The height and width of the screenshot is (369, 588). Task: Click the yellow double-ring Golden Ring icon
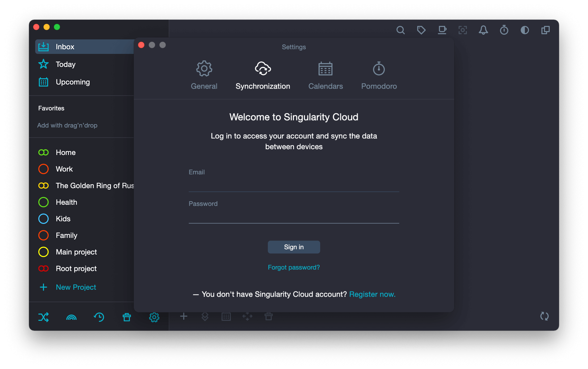tap(43, 186)
